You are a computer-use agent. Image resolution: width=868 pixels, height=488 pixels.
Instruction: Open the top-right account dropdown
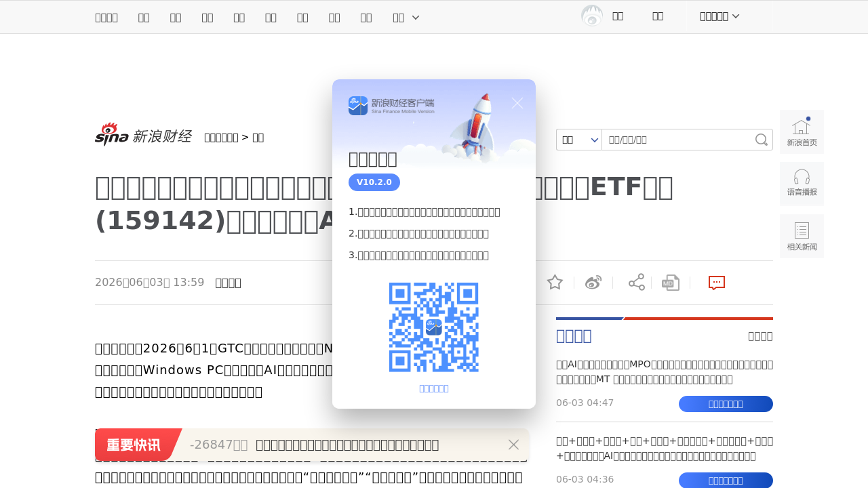pos(719,16)
